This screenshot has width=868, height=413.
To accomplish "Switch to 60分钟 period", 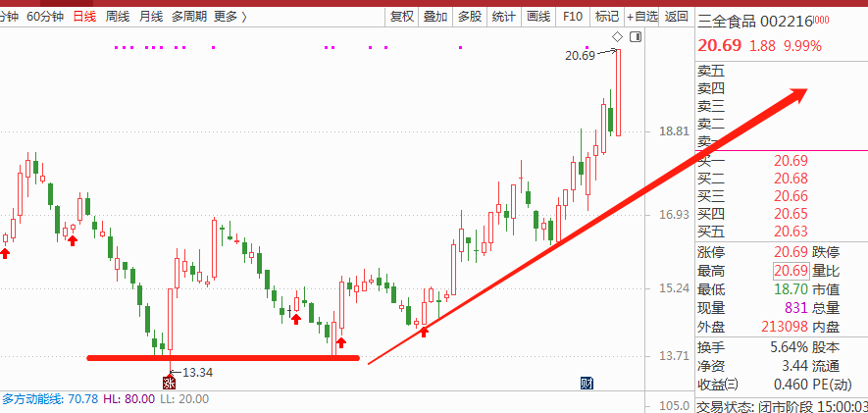I will (45, 17).
